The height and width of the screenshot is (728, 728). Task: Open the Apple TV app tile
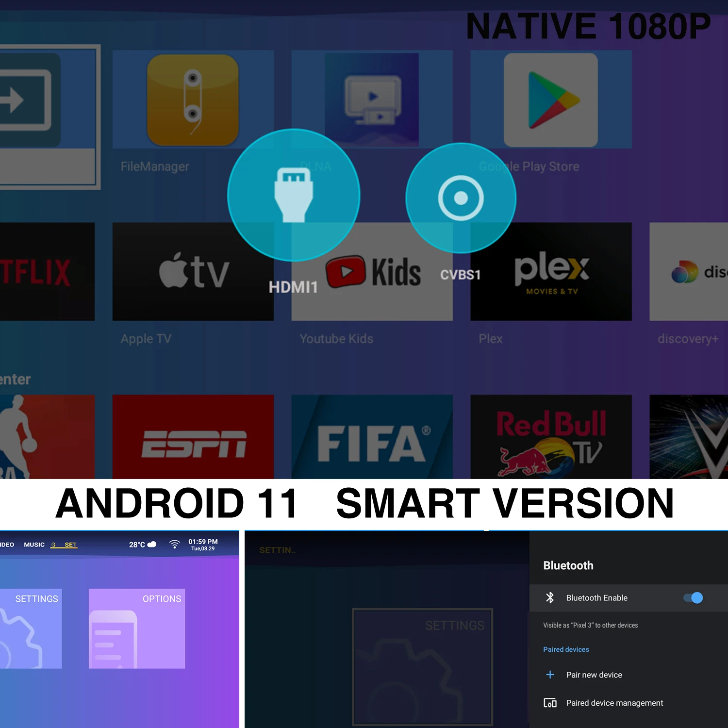[193, 272]
